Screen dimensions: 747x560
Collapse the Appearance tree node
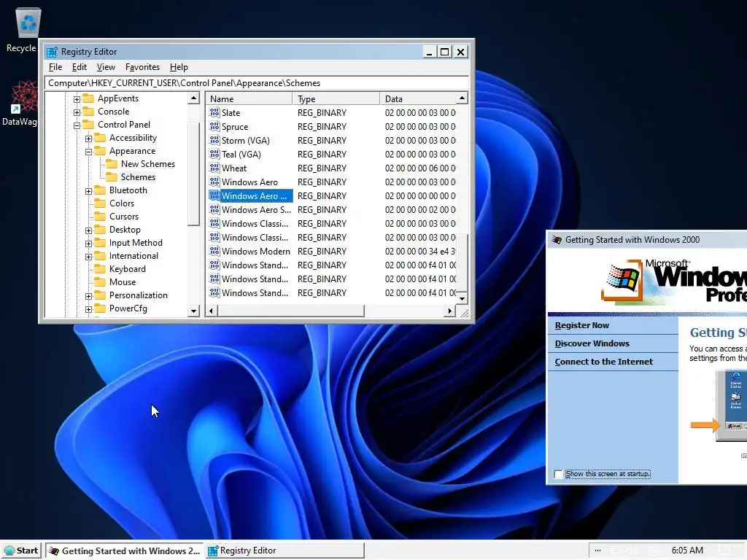click(x=88, y=152)
